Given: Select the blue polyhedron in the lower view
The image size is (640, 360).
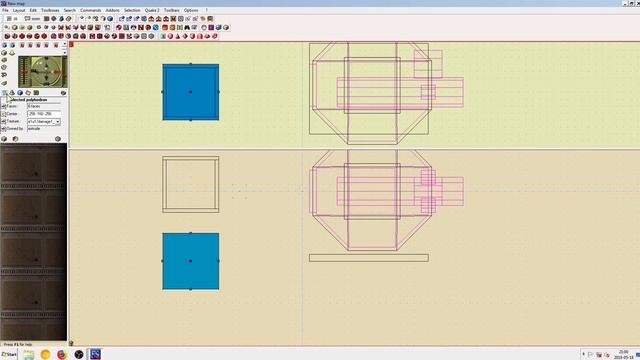Looking at the screenshot, I should 191,261.
